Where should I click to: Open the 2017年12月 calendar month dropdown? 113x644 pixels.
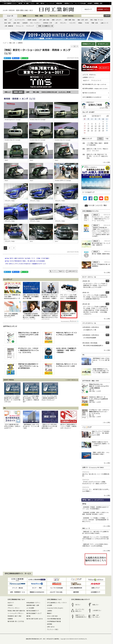click(96, 116)
